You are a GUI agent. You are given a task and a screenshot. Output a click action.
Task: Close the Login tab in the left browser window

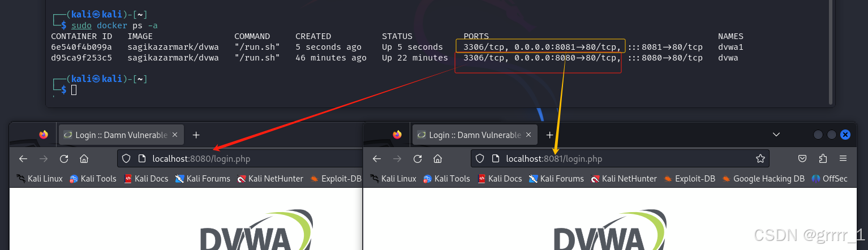pos(175,135)
